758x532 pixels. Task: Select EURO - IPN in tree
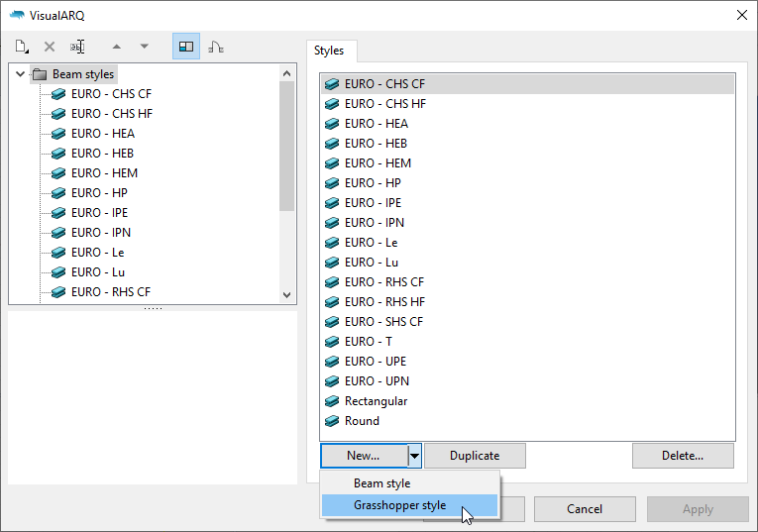(101, 233)
